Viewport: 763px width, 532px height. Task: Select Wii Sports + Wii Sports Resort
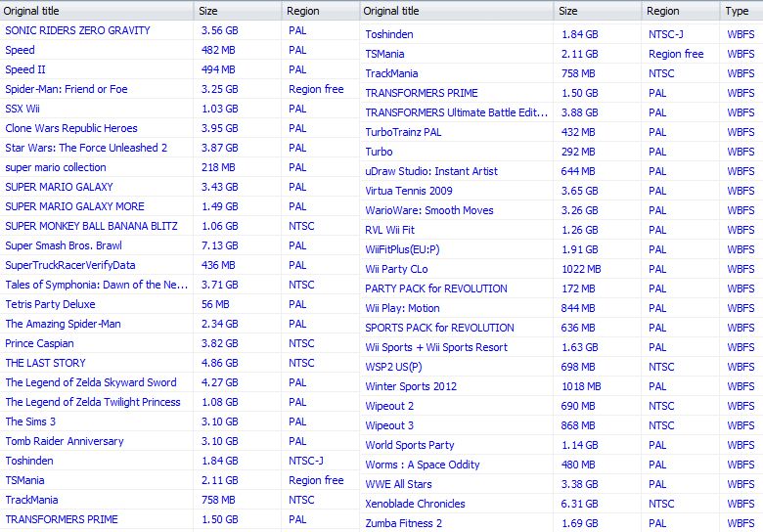click(x=436, y=347)
